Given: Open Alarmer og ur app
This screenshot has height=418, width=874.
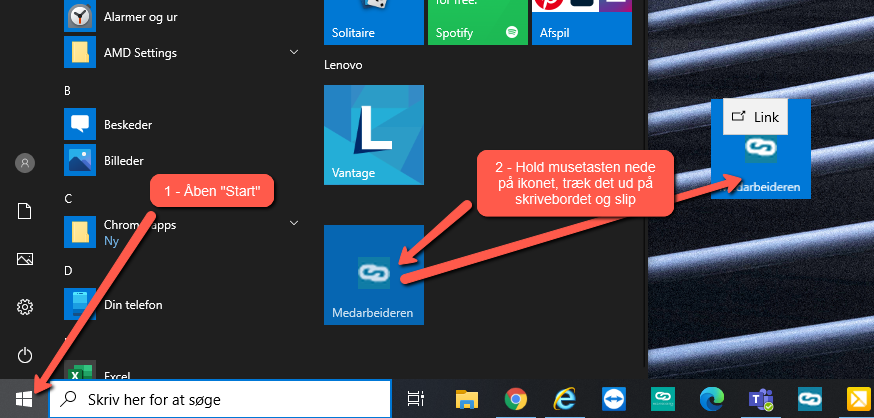Looking at the screenshot, I should [x=184, y=17].
